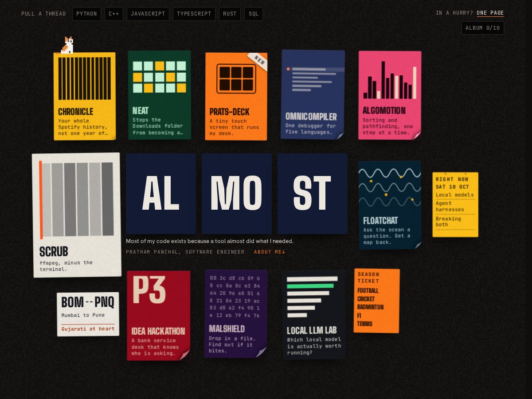Open the Algomotion bar chart artwork
The width and height of the screenshot is (532, 399).
390,80
